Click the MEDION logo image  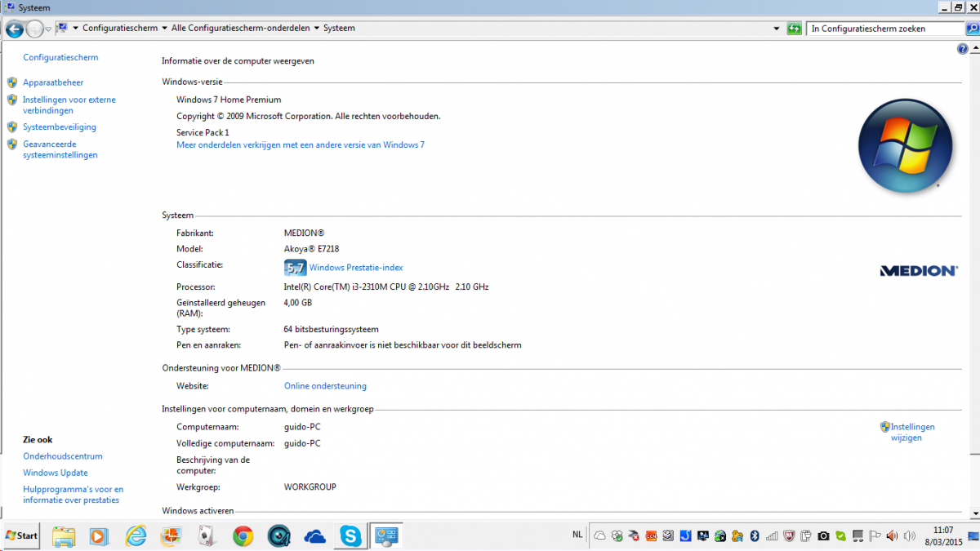point(919,270)
